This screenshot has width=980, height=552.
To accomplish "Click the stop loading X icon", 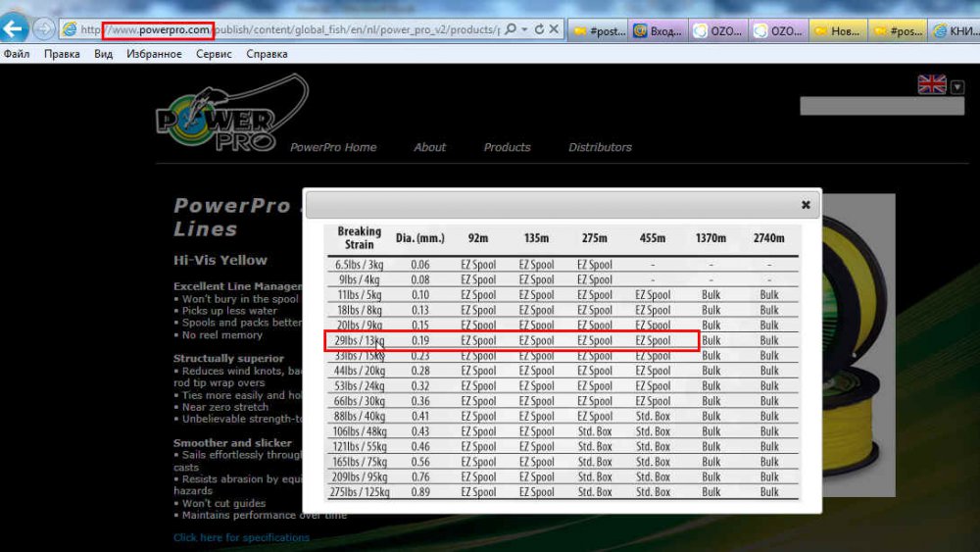I will coord(554,29).
